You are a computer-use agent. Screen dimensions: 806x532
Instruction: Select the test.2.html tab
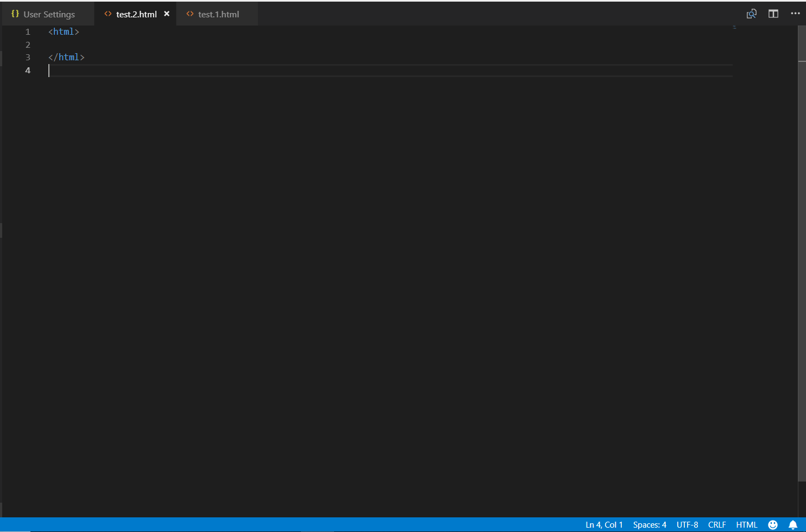[136, 14]
